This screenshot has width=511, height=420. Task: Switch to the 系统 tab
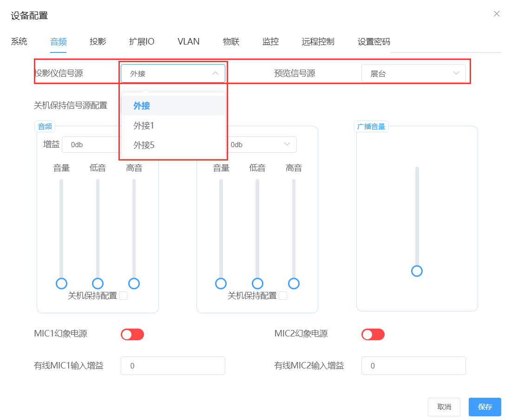pos(19,42)
